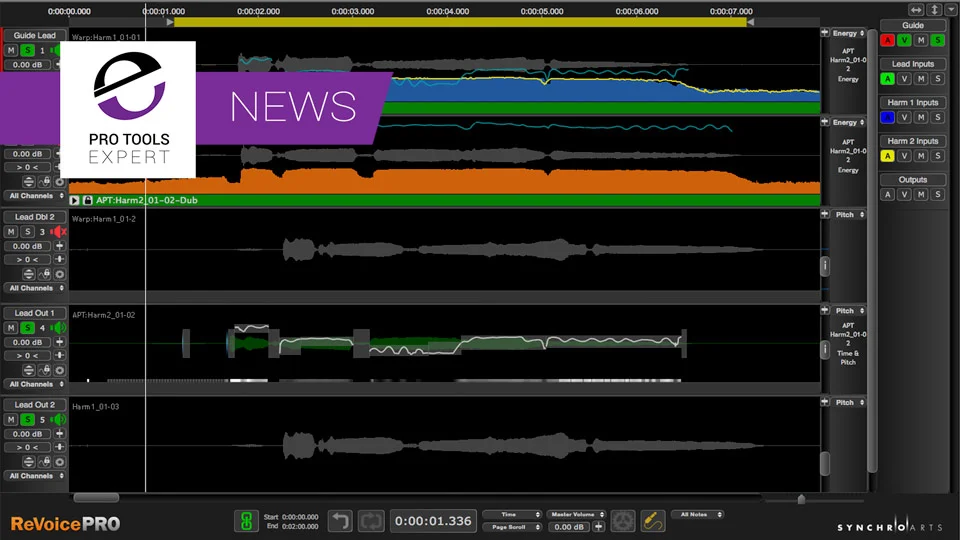Click the 0:00:01.336 time counter display
This screenshot has height=540, width=960.
[x=433, y=521]
